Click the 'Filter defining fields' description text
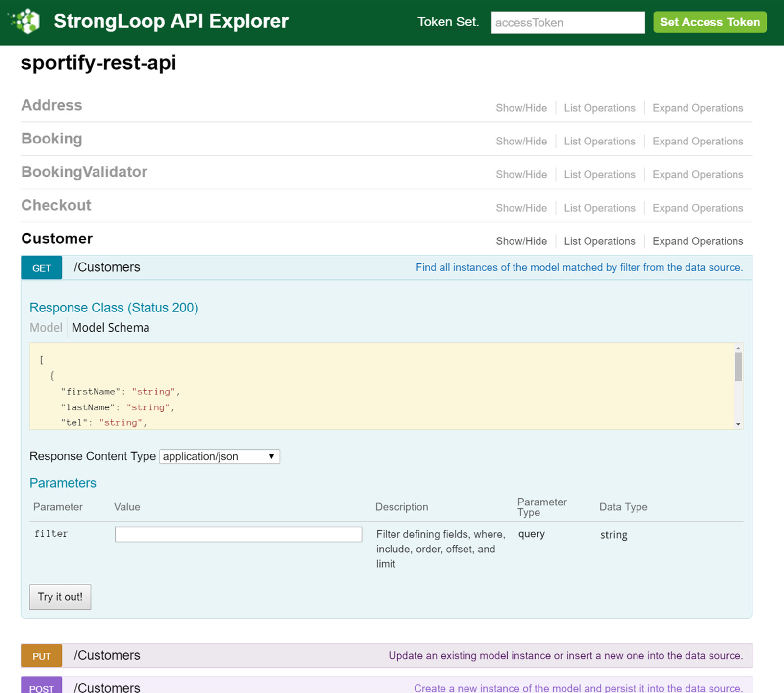 tap(441, 549)
